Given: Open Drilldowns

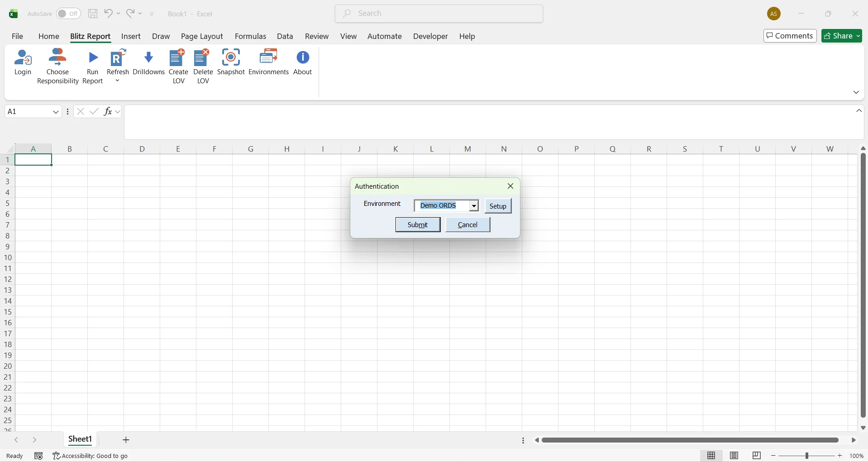Looking at the screenshot, I should point(149,63).
